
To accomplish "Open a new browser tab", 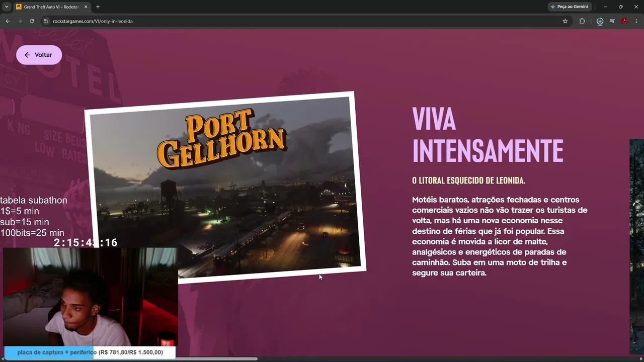I will click(98, 7).
